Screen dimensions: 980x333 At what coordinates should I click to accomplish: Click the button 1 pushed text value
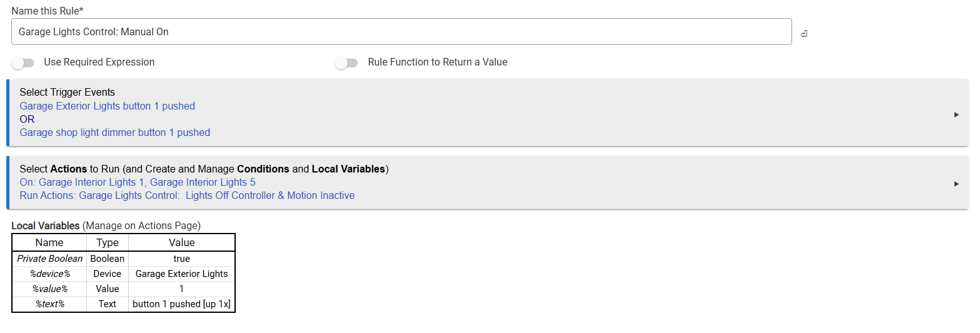(182, 304)
